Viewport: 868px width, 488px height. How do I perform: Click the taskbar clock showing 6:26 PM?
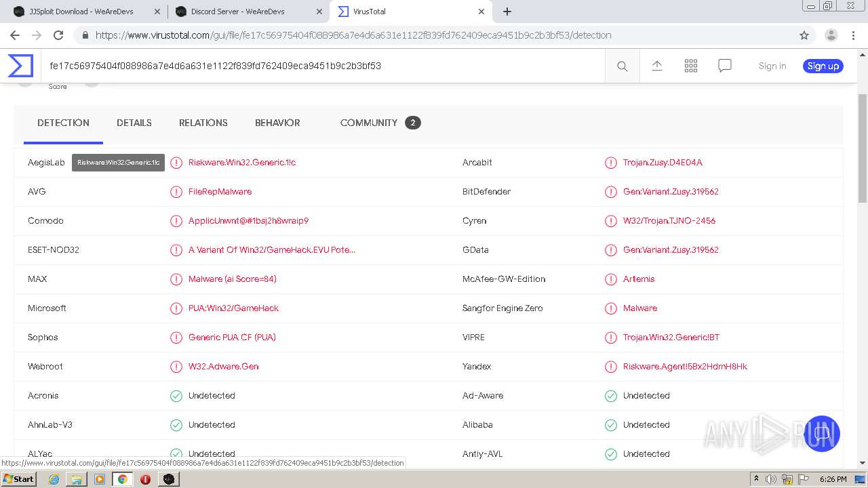[833, 479]
